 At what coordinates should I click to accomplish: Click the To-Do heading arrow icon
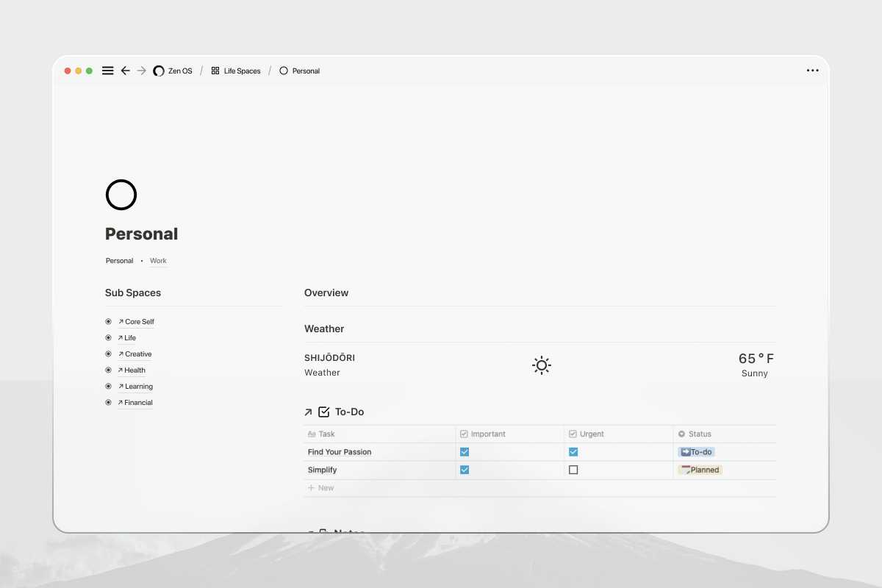(309, 412)
